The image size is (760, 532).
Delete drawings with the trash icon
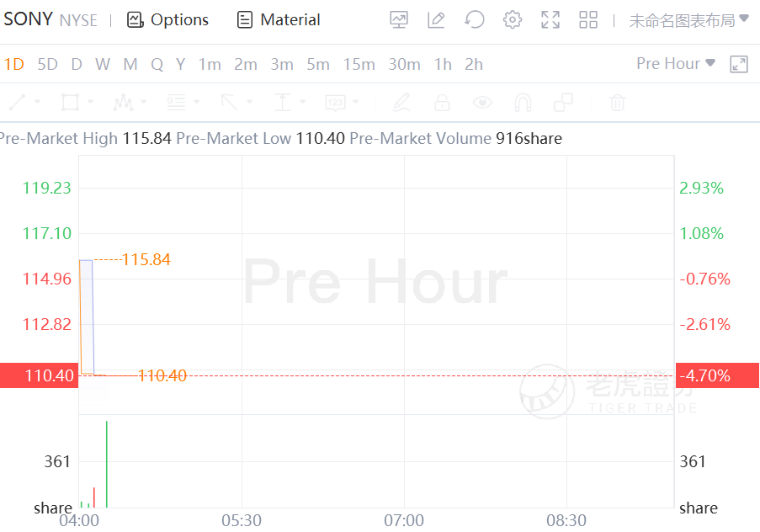(618, 103)
